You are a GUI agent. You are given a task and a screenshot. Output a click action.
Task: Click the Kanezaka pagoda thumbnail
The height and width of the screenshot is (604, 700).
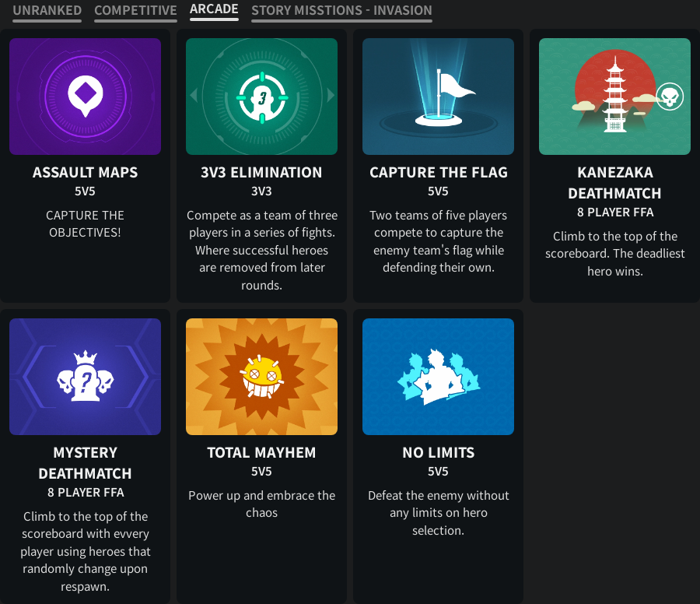click(614, 97)
